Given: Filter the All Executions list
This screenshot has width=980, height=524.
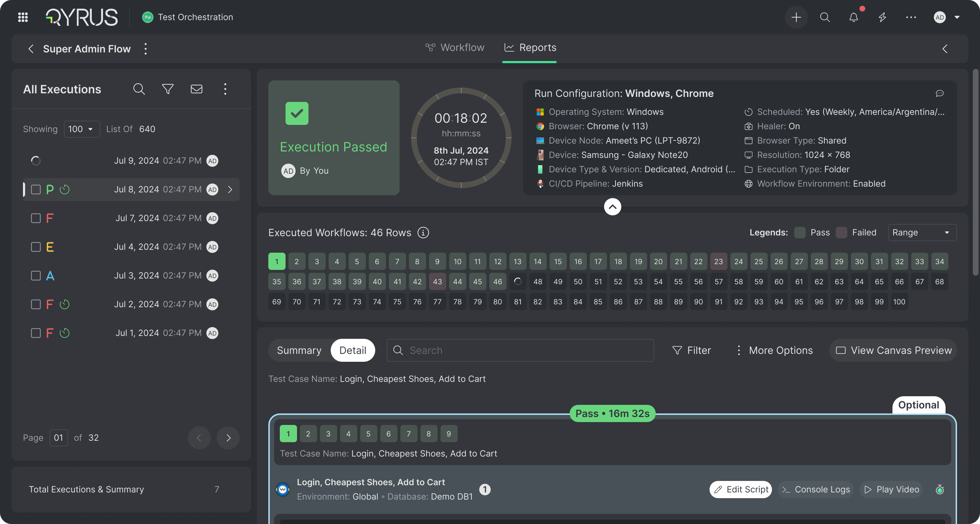Looking at the screenshot, I should [x=168, y=89].
